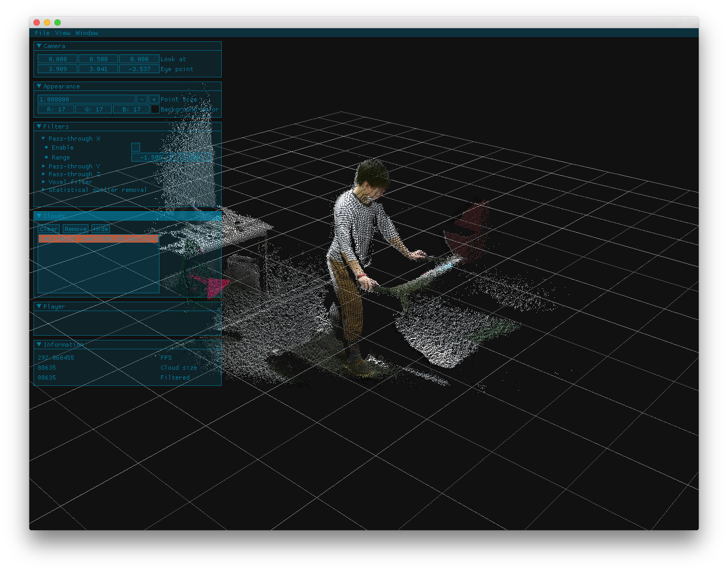
Task: Enable the Pass-through X filter checkbox
Action: (135, 147)
